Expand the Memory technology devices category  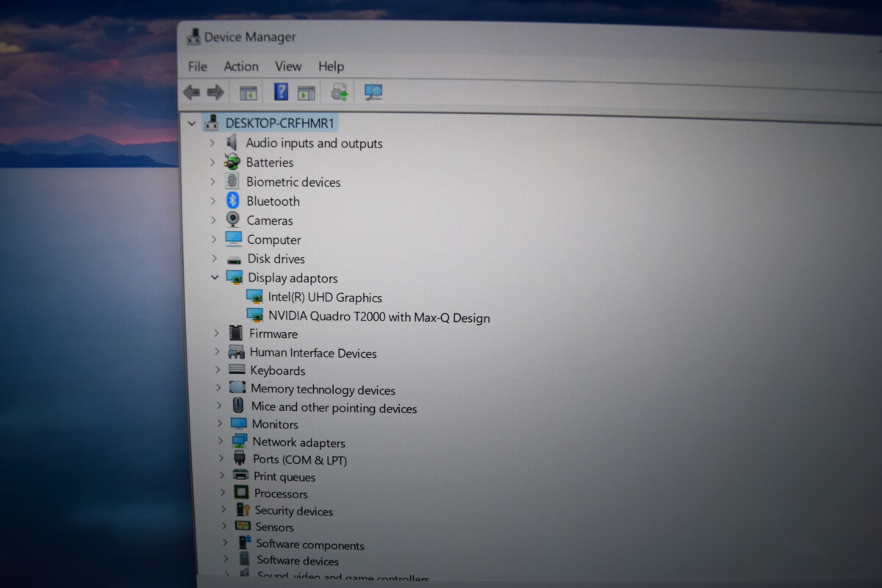218,387
